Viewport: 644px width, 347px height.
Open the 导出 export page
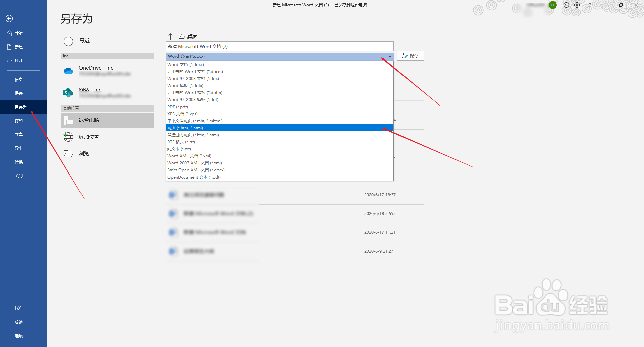23,148
